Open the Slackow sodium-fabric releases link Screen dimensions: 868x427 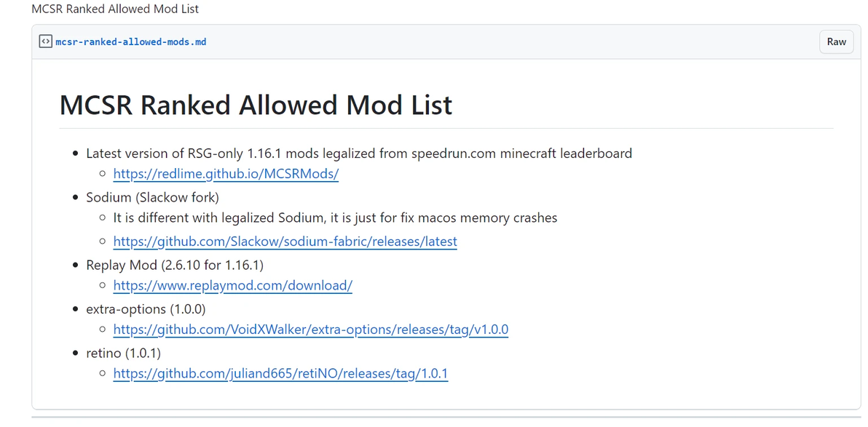285,242
